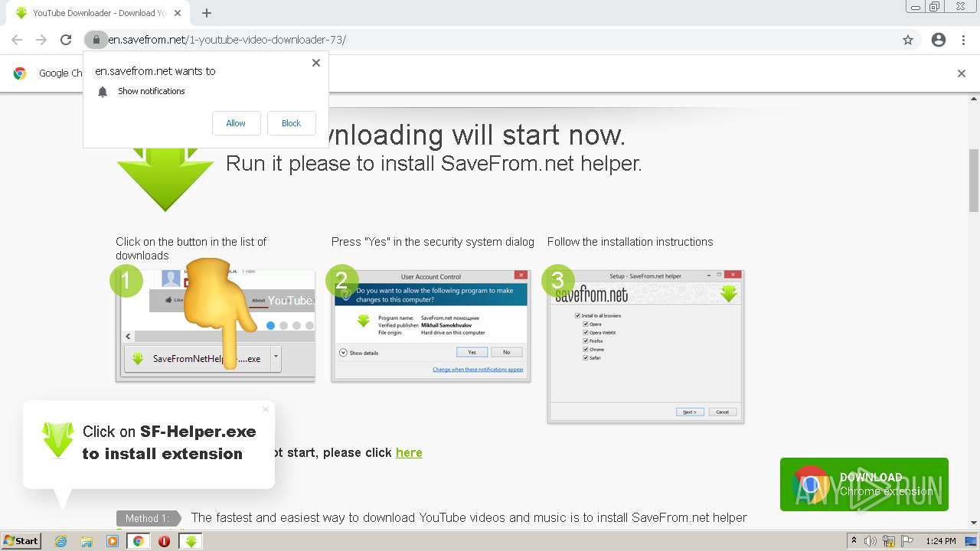This screenshot has width=980, height=551.
Task: Close the notification permission popup
Action: coord(315,63)
